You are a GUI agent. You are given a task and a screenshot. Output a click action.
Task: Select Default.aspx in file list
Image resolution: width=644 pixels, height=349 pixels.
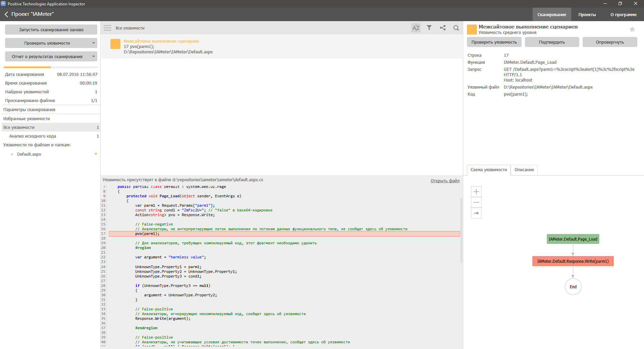point(29,154)
